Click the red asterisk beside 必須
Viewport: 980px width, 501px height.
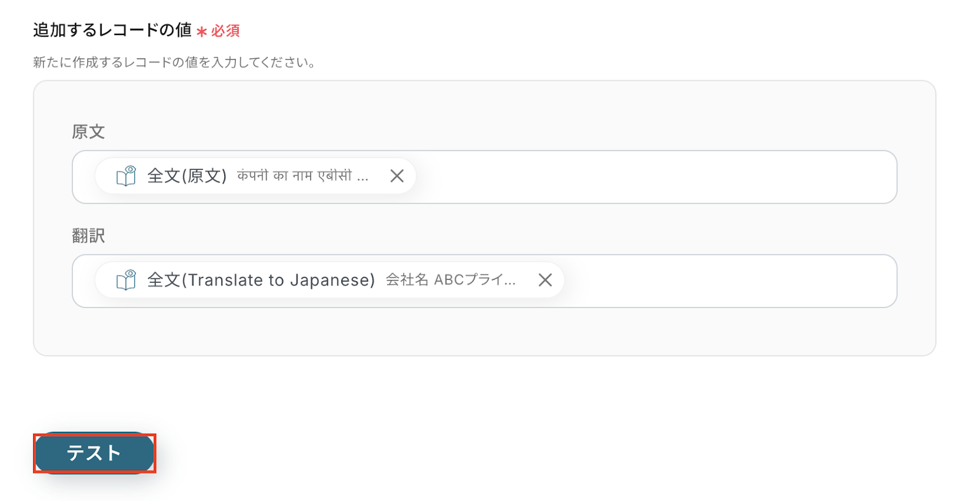pos(202,32)
